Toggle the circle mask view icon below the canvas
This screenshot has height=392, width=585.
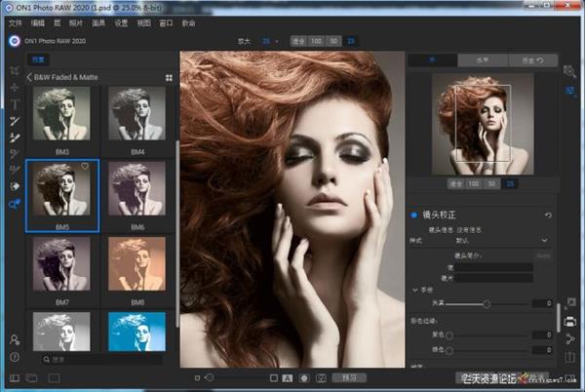pos(305,377)
